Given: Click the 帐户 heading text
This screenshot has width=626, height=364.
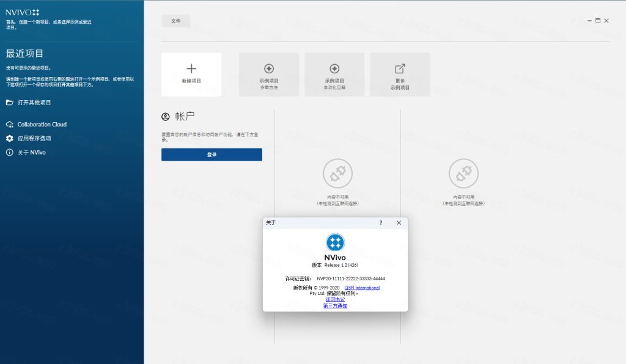Looking at the screenshot, I should [185, 117].
